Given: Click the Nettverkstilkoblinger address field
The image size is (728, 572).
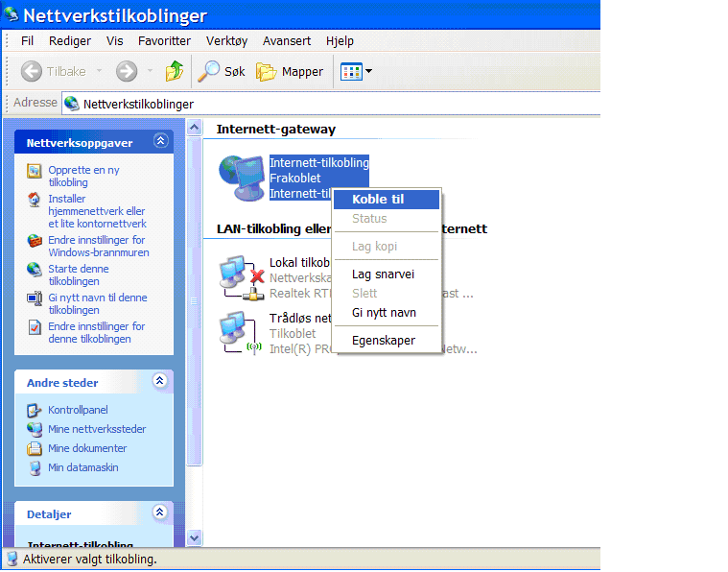Looking at the screenshot, I should (x=331, y=104).
